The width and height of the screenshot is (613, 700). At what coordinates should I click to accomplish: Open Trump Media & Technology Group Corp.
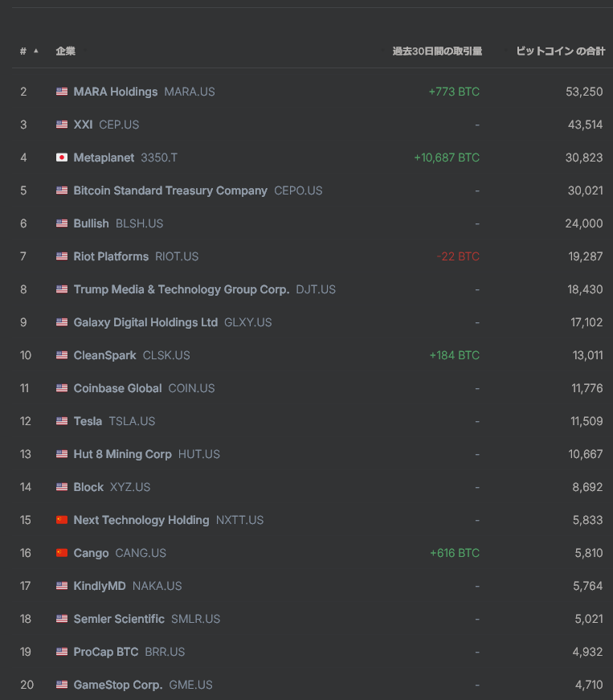coord(181,289)
